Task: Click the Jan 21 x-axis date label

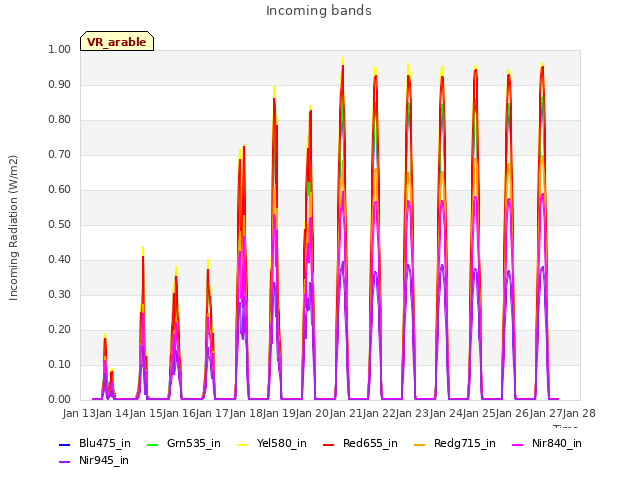Action: (x=346, y=413)
